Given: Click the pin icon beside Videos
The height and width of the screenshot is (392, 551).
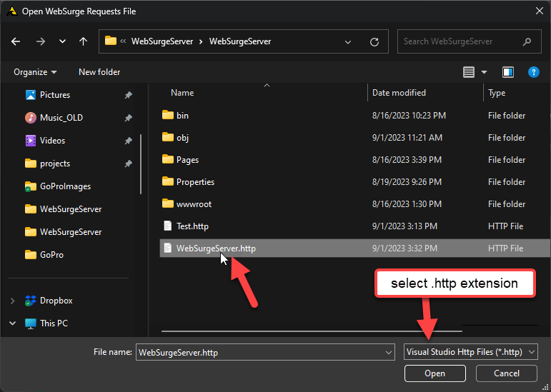Looking at the screenshot, I should (128, 141).
